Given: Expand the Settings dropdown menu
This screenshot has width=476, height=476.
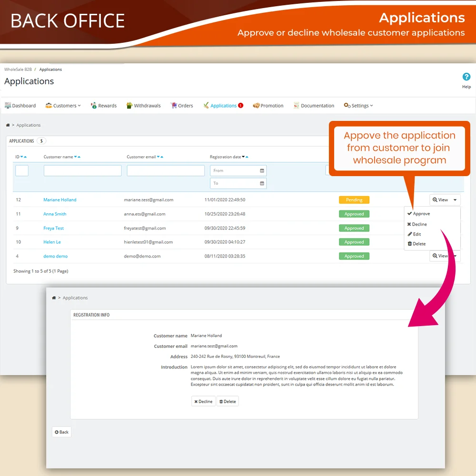Looking at the screenshot, I should (358, 106).
